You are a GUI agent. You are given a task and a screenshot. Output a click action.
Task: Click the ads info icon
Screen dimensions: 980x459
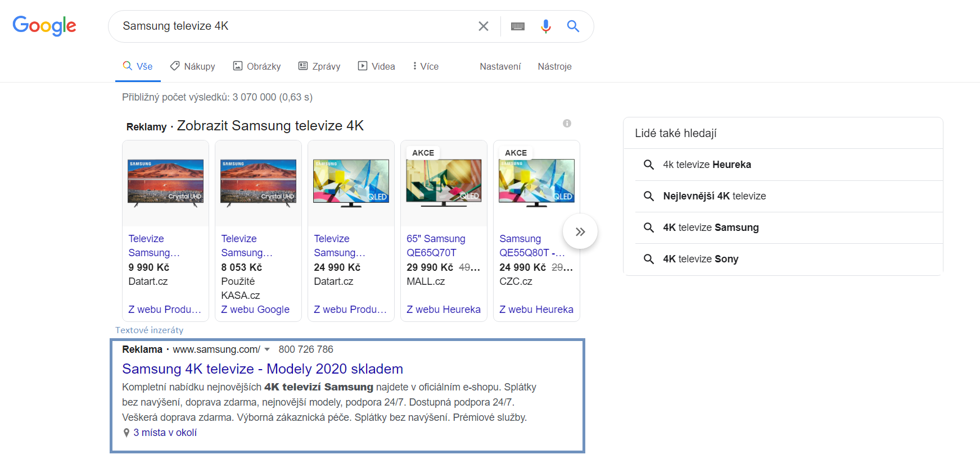pyautogui.click(x=567, y=124)
